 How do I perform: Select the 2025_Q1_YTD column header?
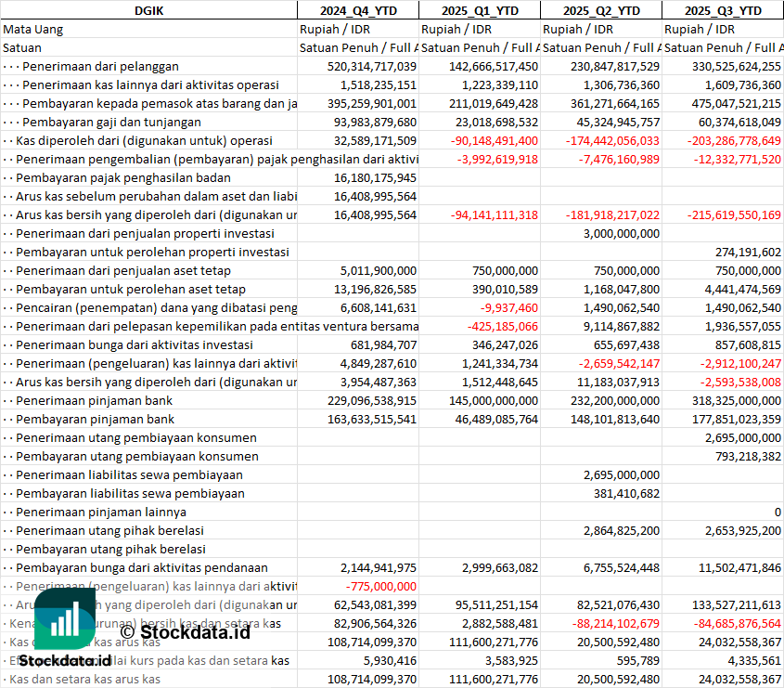point(479,10)
